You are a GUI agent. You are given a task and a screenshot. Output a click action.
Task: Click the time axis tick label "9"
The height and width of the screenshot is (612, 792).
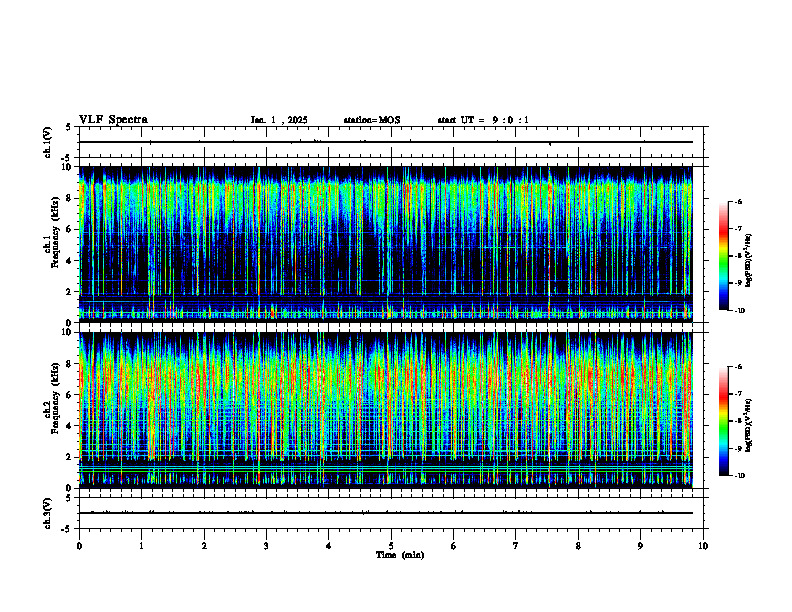click(640, 546)
